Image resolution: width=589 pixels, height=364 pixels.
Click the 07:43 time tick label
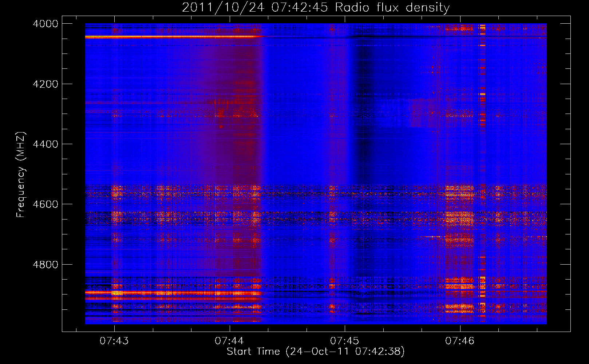(114, 341)
